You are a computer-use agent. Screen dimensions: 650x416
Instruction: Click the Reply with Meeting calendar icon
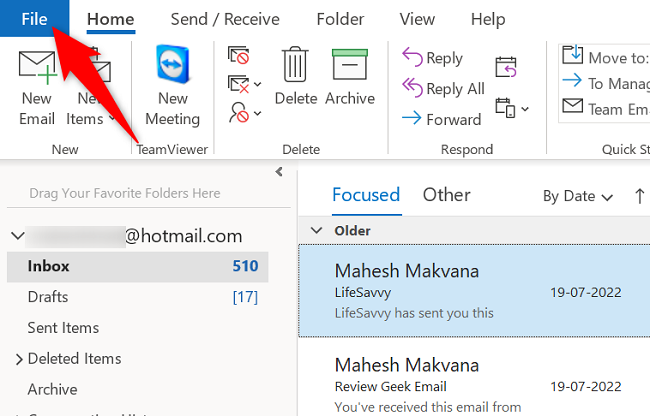(506, 67)
